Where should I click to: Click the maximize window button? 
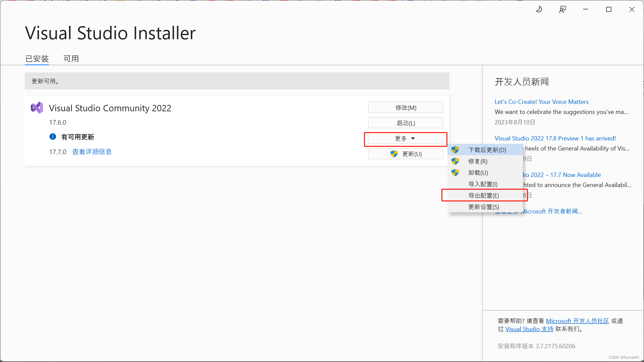click(609, 9)
